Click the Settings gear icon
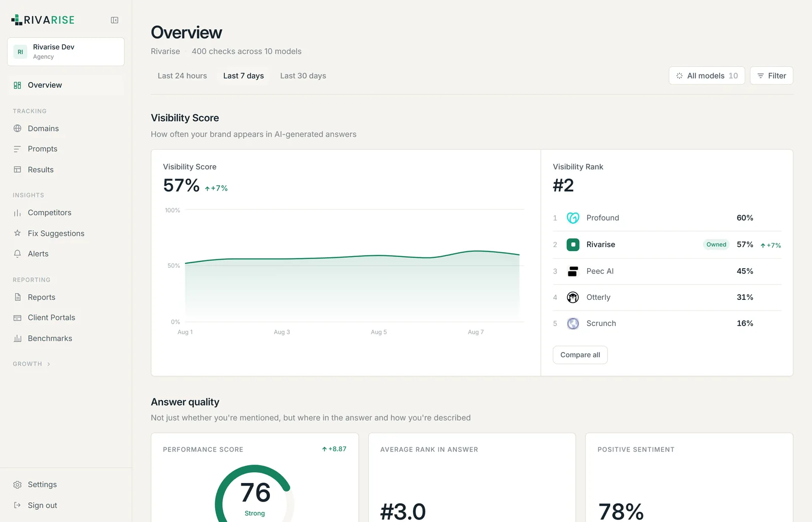 coord(17,484)
